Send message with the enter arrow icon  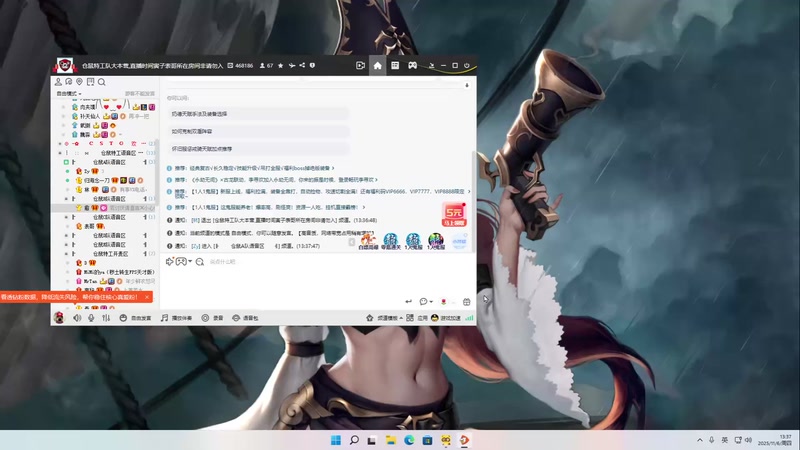point(408,302)
